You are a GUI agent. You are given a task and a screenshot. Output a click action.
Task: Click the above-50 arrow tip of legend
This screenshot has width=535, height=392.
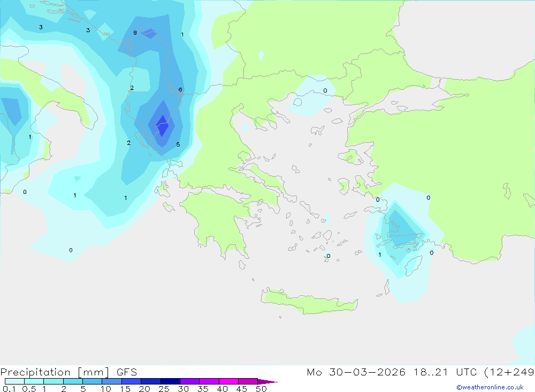tap(267, 381)
